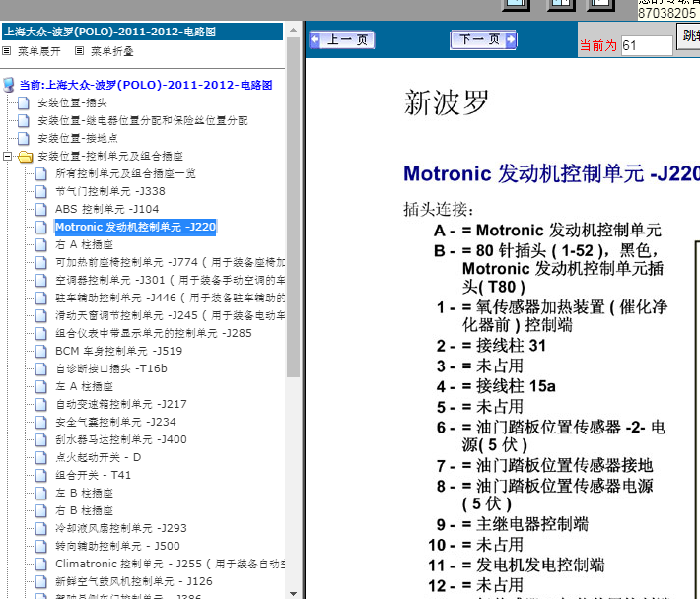
Task: Open 组合开关 - T41 entry
Action: coord(94,475)
